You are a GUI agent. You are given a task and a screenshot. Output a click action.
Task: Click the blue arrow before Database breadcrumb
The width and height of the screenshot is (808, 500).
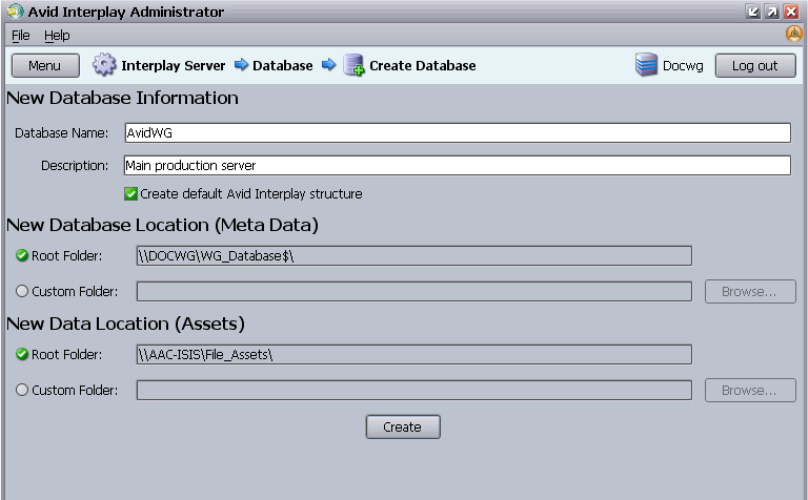[x=241, y=65]
